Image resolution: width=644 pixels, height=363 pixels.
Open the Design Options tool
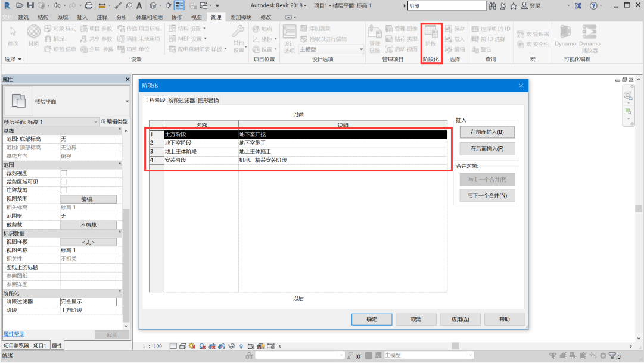289,39
